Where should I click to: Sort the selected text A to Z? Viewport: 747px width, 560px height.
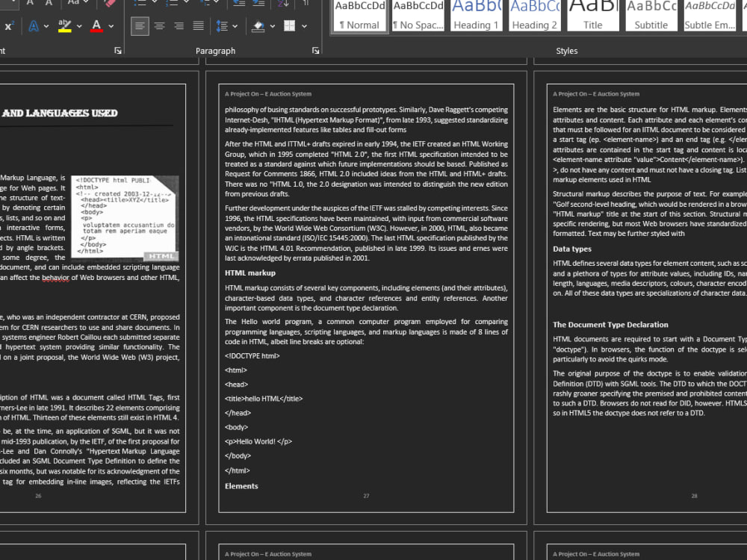coord(283,3)
